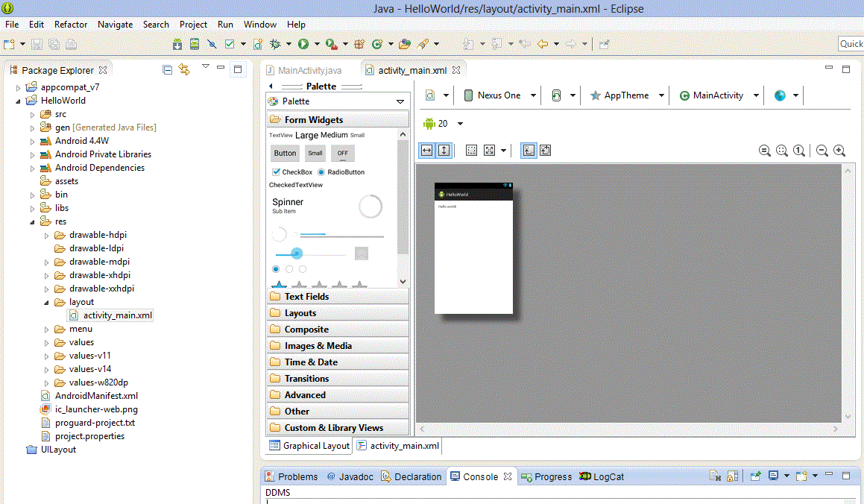Toggle Link with Editor in Package Explorer
The image size is (864, 504).
click(184, 70)
